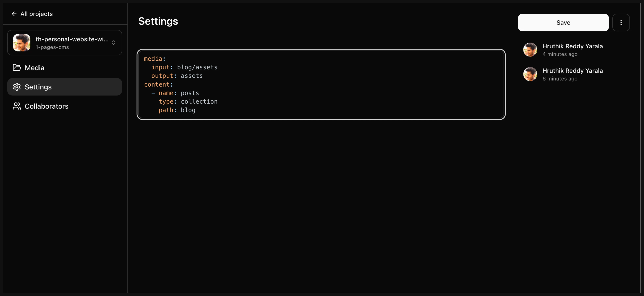Image resolution: width=644 pixels, height=296 pixels.
Task: Click the project avatar image in sidebar
Action: click(22, 42)
